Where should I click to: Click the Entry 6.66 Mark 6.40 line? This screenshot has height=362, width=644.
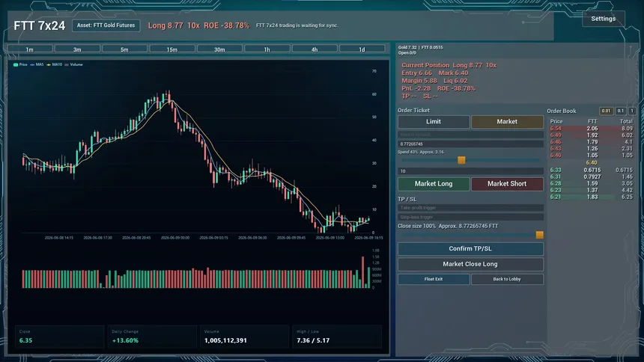click(x=435, y=73)
